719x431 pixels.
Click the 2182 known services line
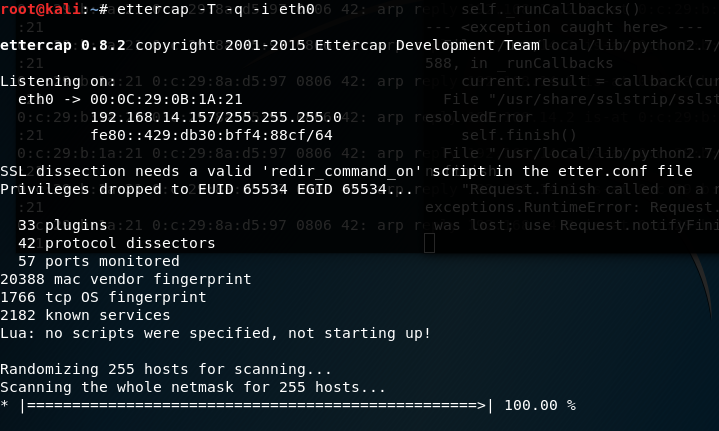point(85,315)
